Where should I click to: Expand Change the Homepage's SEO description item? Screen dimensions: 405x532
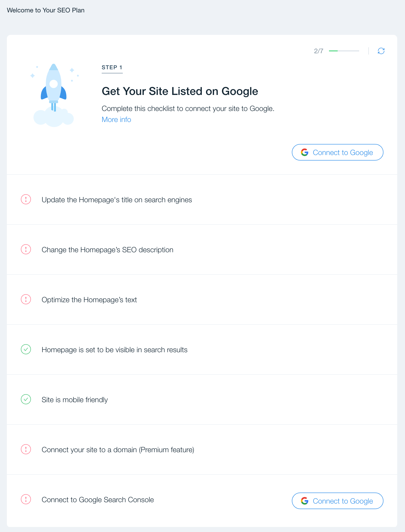202,249
